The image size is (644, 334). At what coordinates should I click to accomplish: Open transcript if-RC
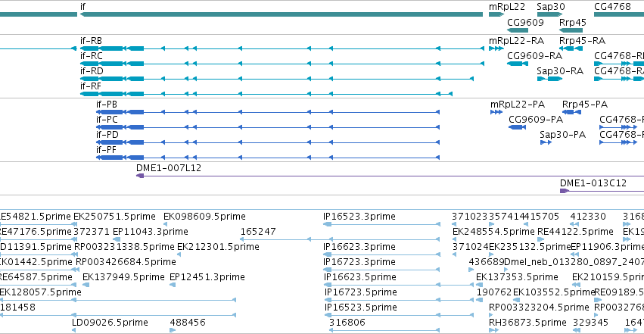tap(91, 56)
